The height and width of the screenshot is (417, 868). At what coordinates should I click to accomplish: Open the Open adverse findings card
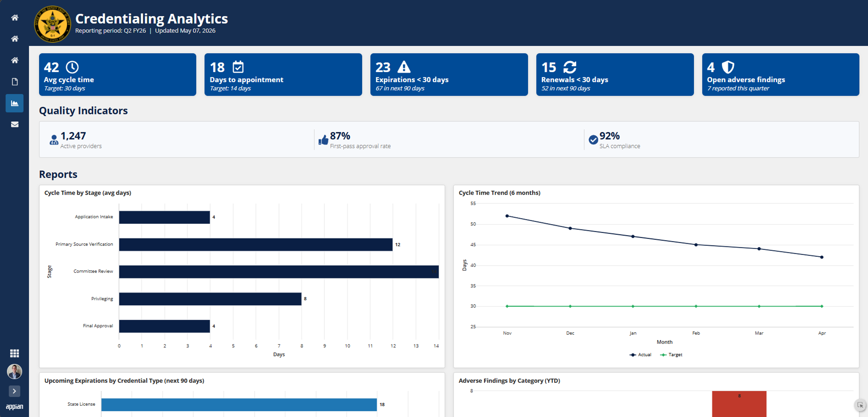pyautogui.click(x=781, y=74)
